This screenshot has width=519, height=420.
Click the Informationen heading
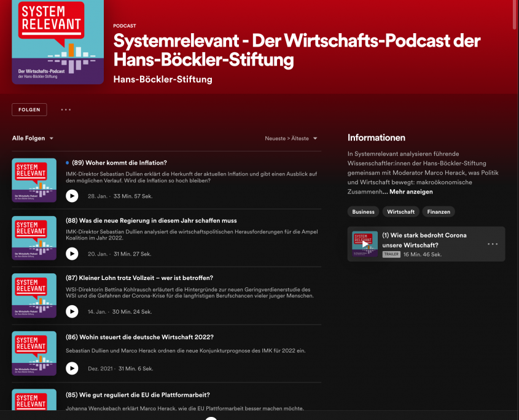(x=377, y=138)
